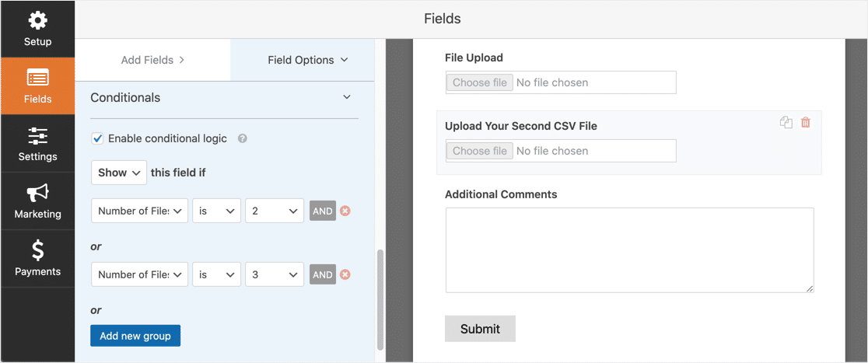Duplicate the Second CSV File field
Image resolution: width=868 pixels, height=363 pixels.
click(786, 122)
